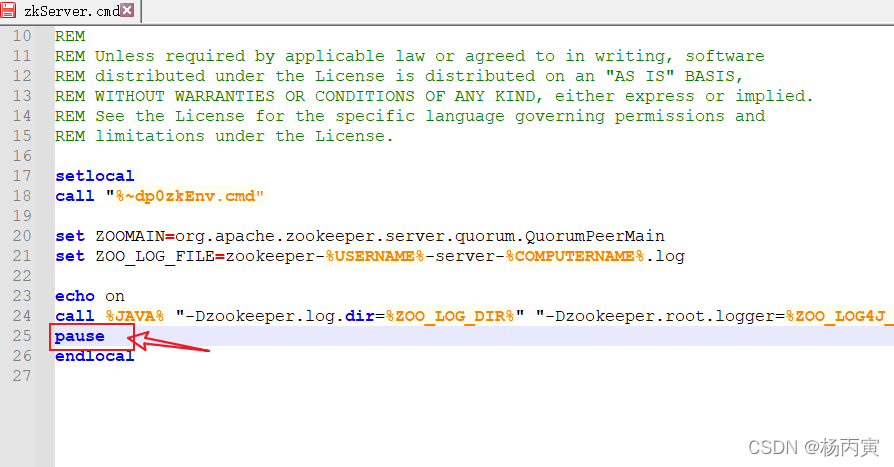Select the zkServer.cmd file tab

pos(69,11)
